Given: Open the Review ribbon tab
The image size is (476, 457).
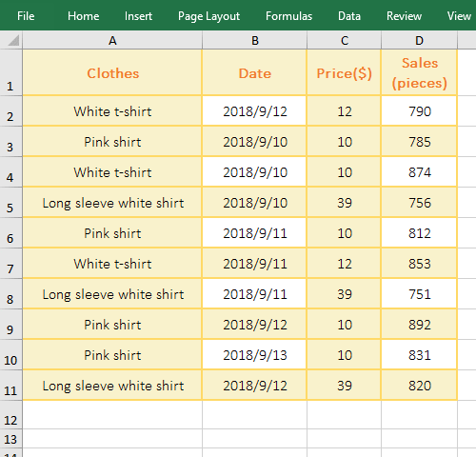Looking at the screenshot, I should [404, 16].
